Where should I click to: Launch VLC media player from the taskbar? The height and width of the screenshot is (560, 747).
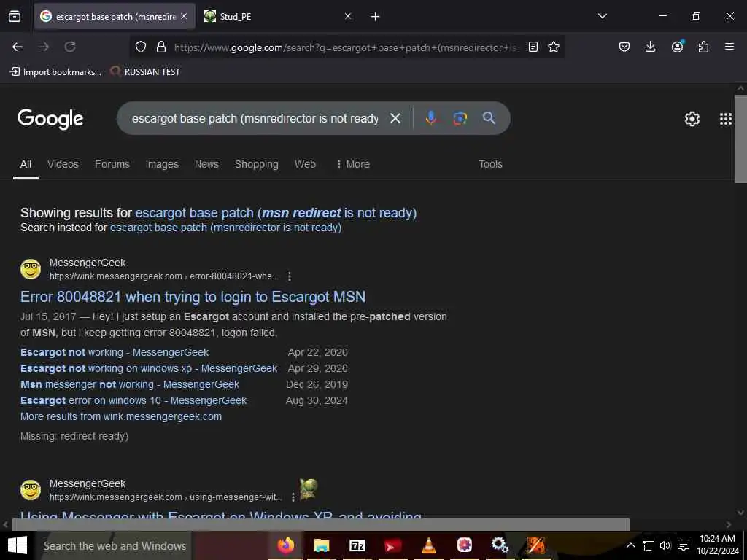[428, 545]
